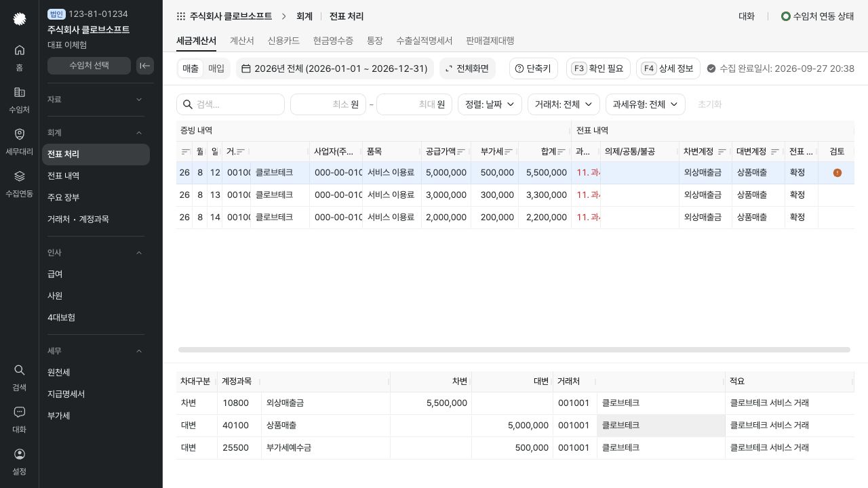Focus the 검색 input field
Viewport: 868px width, 488px height.
point(231,104)
